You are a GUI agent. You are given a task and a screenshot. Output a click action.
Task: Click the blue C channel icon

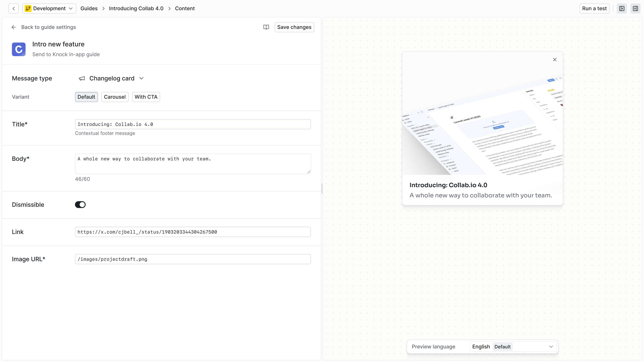coord(19,49)
